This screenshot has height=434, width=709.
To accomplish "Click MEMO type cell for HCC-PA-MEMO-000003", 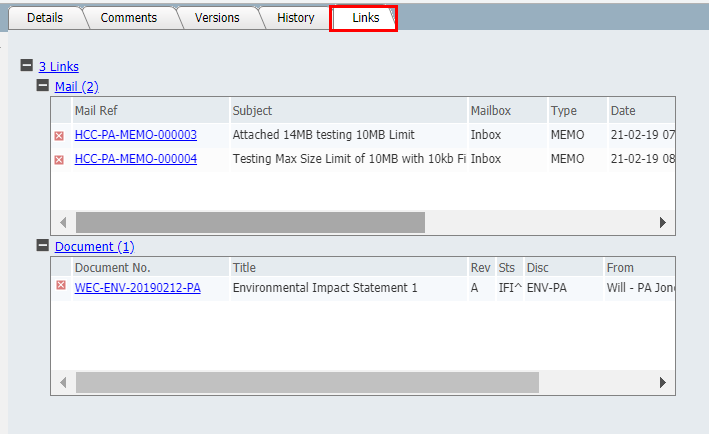I will pyautogui.click(x=577, y=135).
